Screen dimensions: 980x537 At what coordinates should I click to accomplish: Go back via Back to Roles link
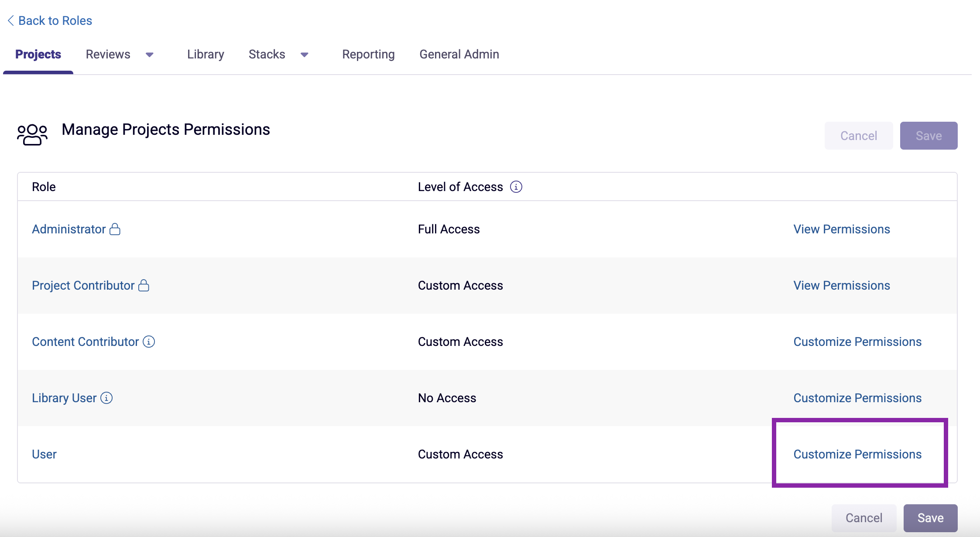pyautogui.click(x=55, y=21)
